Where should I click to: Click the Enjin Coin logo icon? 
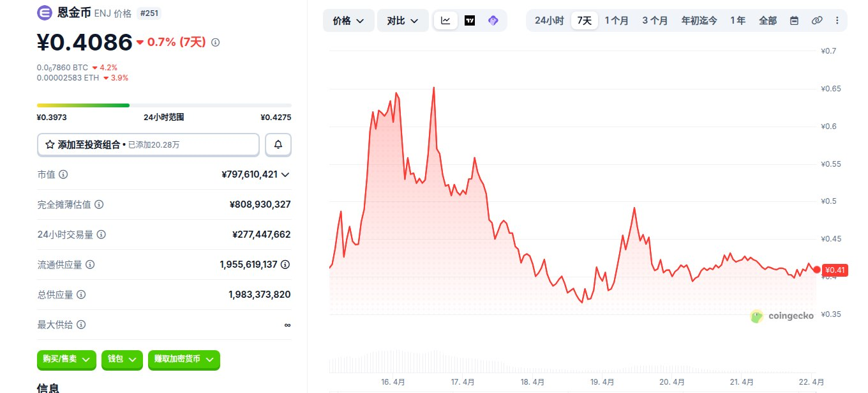[45, 13]
